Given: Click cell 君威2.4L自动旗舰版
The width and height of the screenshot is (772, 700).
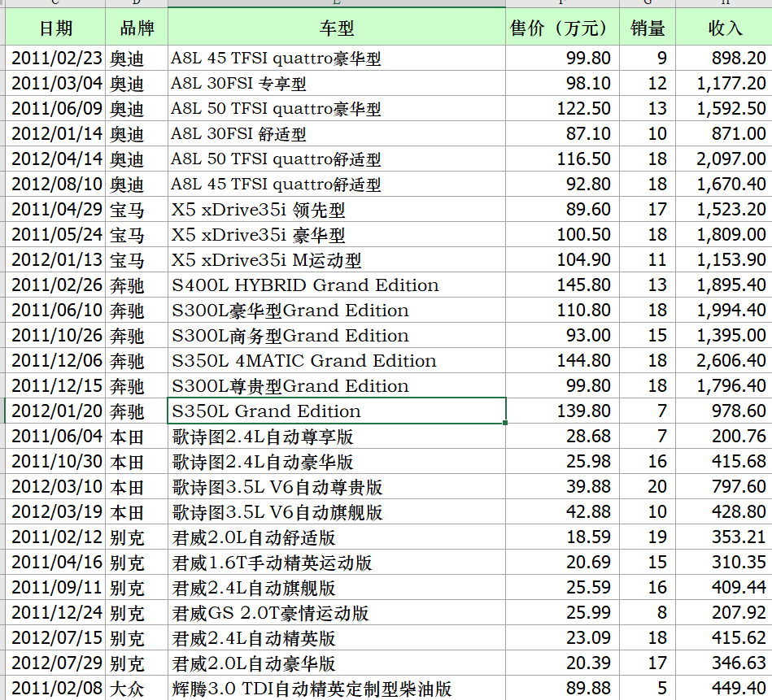Looking at the screenshot, I should [x=336, y=587].
